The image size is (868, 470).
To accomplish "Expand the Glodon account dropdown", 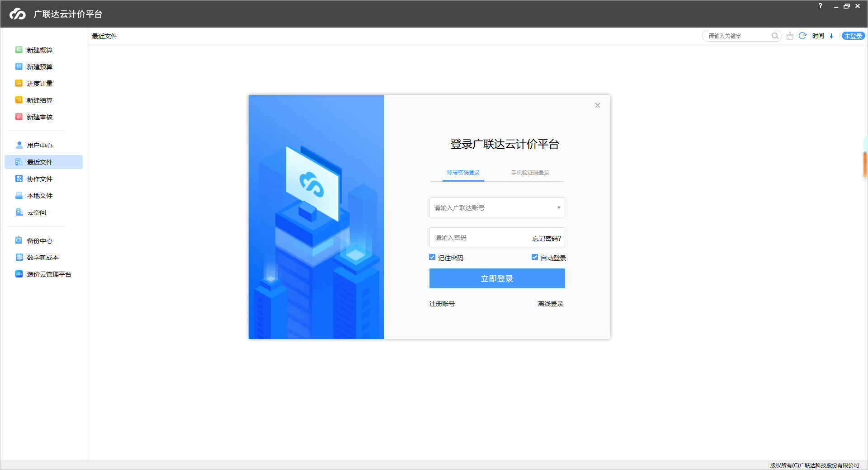I will [558, 207].
